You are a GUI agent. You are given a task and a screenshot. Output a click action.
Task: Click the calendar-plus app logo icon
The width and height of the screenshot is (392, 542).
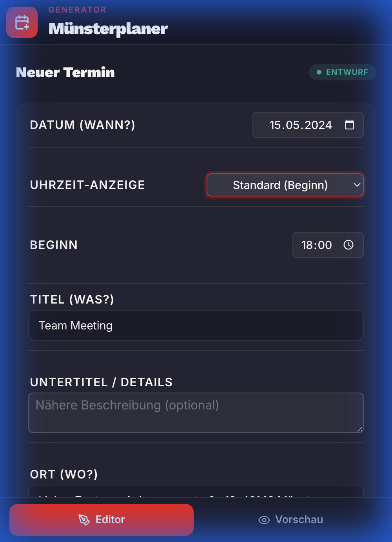tap(22, 22)
